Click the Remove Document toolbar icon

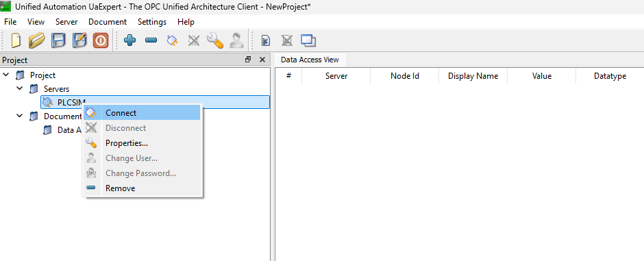pyautogui.click(x=286, y=40)
